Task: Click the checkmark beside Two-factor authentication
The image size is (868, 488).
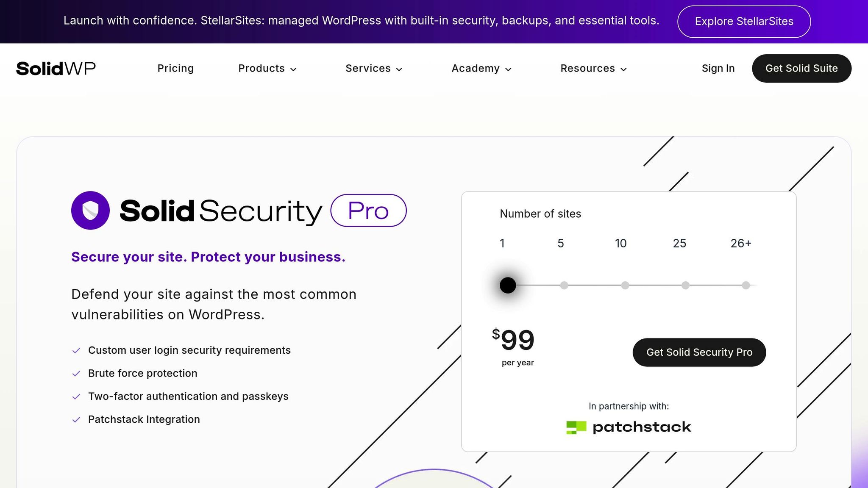Action: [x=77, y=397]
